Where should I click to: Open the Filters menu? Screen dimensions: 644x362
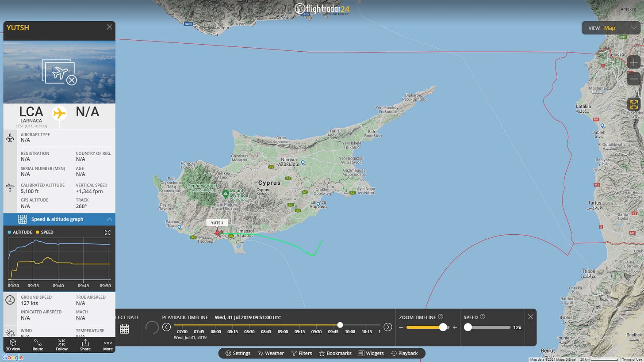tap(302, 353)
